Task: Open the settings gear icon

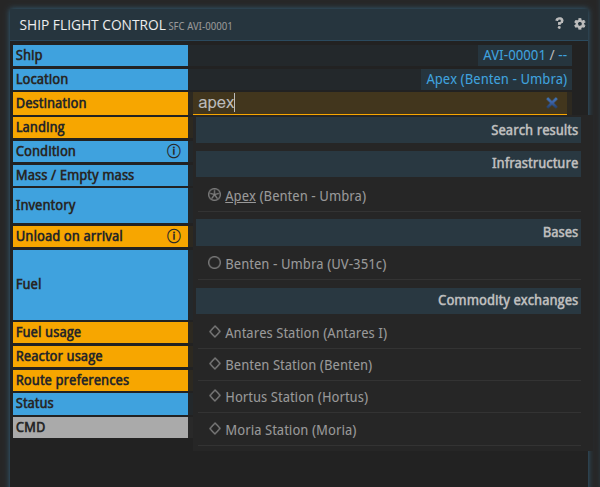Action: (579, 24)
